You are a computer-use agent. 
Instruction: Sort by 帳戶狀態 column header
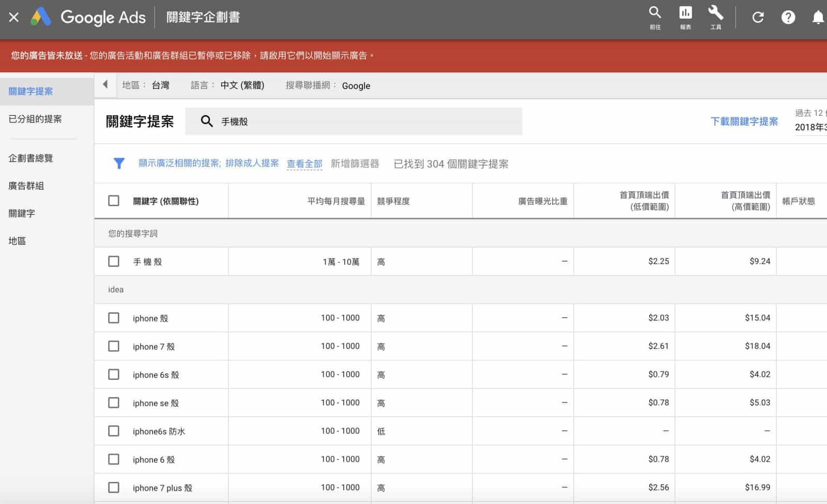pyautogui.click(x=799, y=201)
